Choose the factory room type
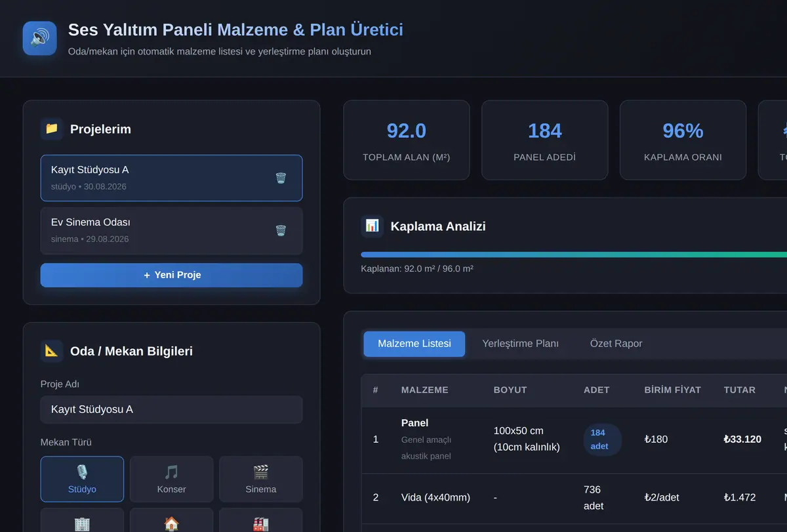 tap(260, 520)
